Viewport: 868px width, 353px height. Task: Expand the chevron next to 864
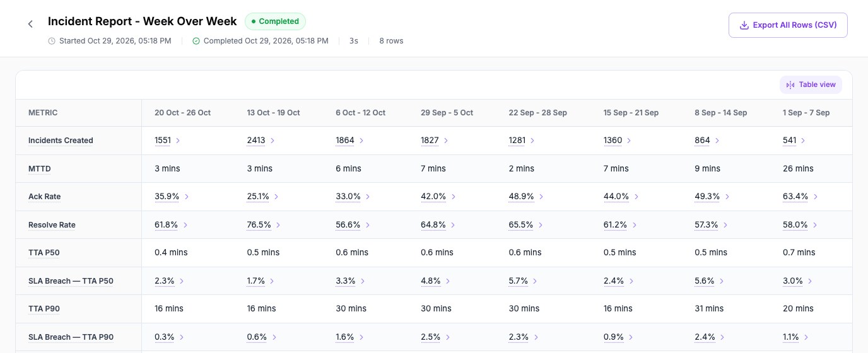[x=717, y=141]
